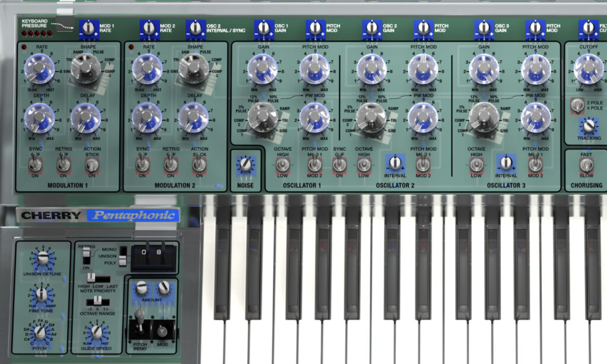The width and height of the screenshot is (607, 364).
Task: Click the OSC 1 GAIN pressure knob
Action: tap(264, 29)
